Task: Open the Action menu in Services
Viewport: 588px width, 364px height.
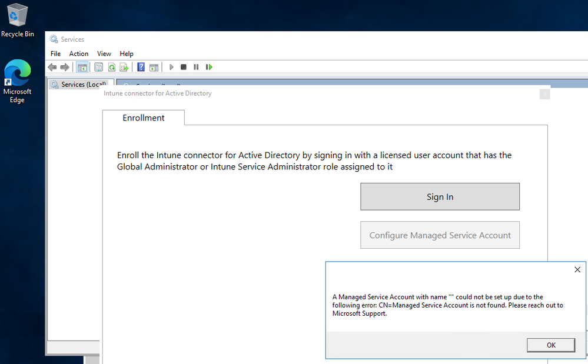Action: [79, 54]
